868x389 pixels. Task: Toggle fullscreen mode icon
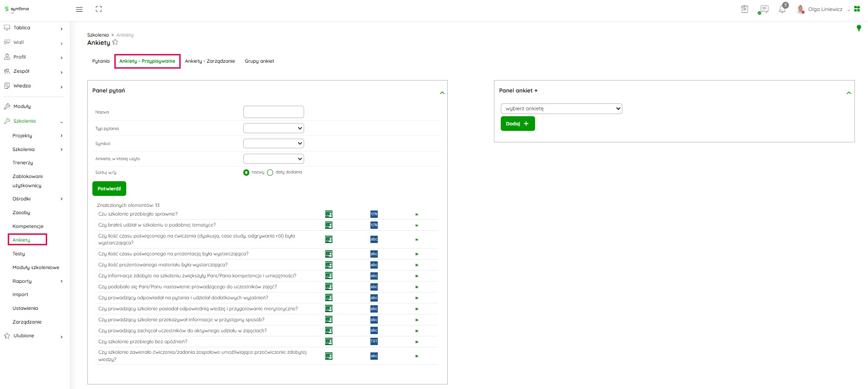(x=99, y=9)
